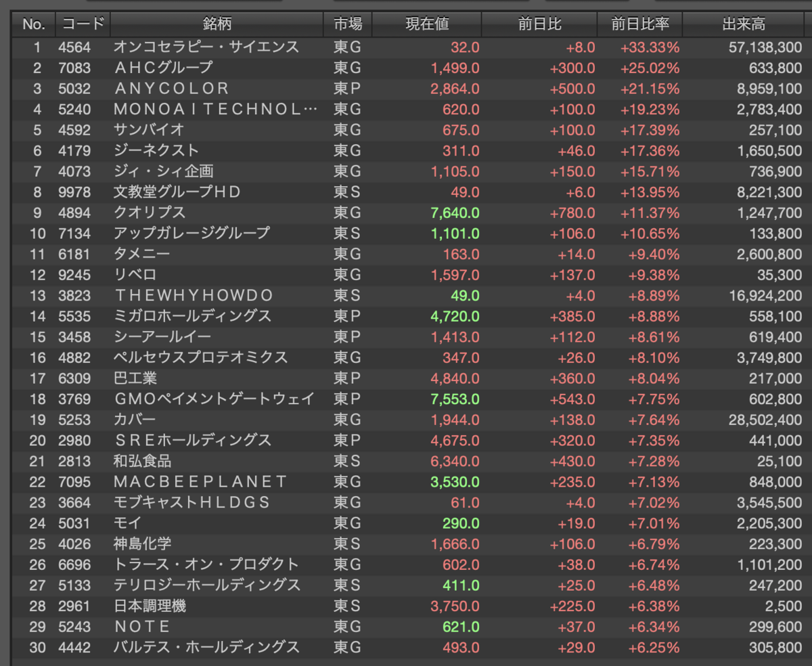Select クオリプス stock name
This screenshot has width=812, height=666.
pos(149,213)
